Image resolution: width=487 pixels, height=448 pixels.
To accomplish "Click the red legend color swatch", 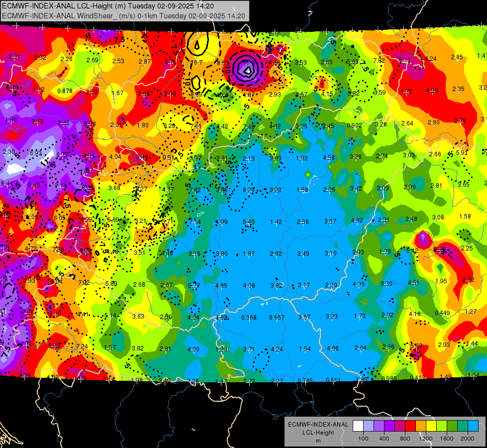I will [x=410, y=426].
